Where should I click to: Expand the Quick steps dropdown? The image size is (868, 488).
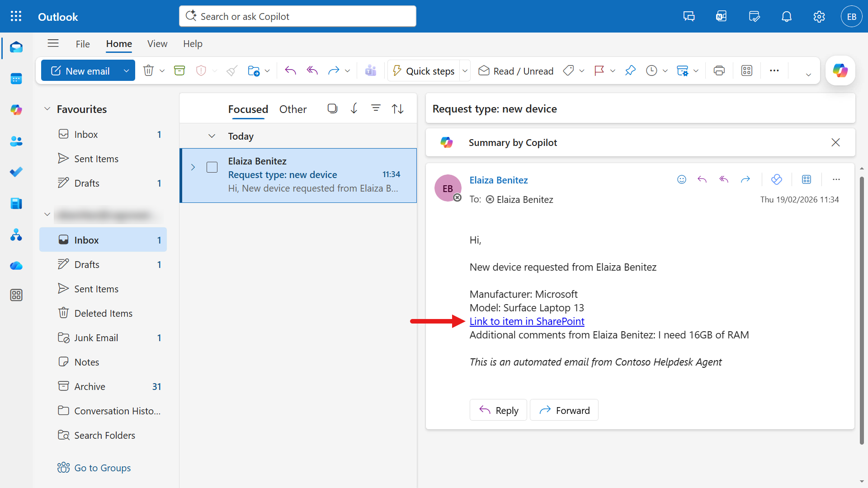pyautogui.click(x=465, y=70)
